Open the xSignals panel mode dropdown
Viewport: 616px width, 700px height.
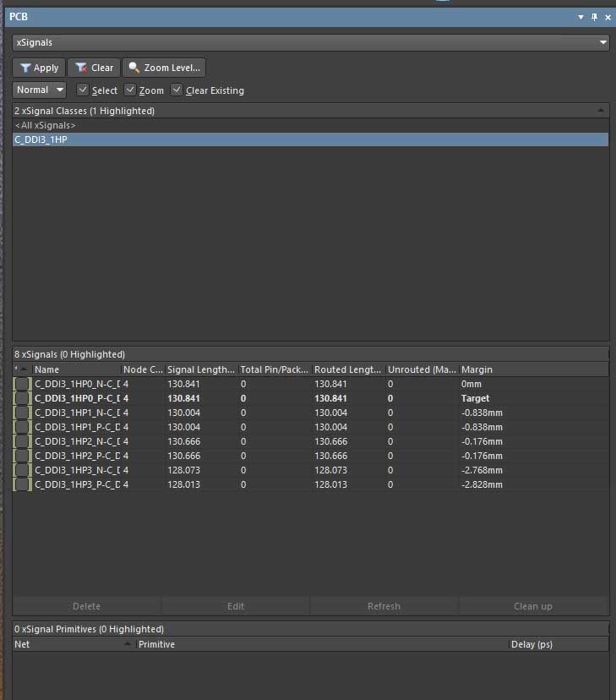(x=602, y=42)
